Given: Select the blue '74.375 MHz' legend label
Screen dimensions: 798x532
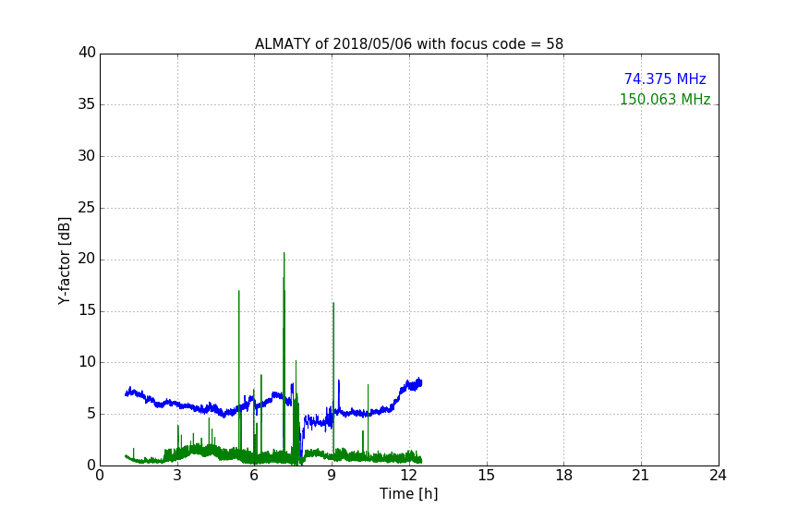Looking at the screenshot, I should click(x=665, y=79).
